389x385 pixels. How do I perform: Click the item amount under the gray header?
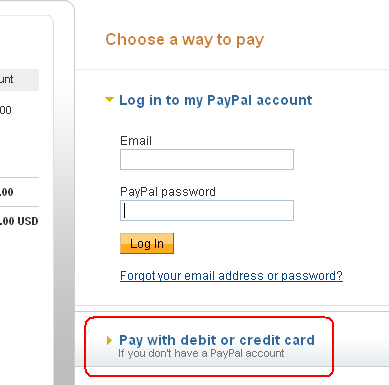[6, 110]
